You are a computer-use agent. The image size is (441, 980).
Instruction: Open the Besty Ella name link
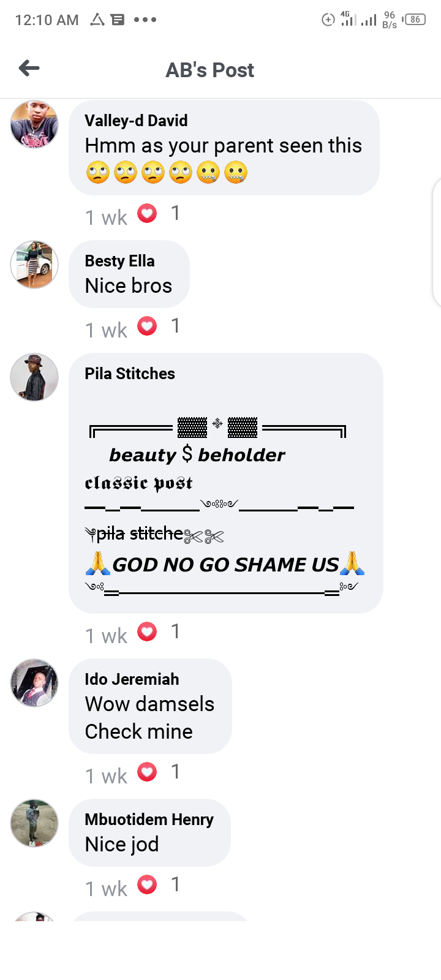(x=119, y=261)
